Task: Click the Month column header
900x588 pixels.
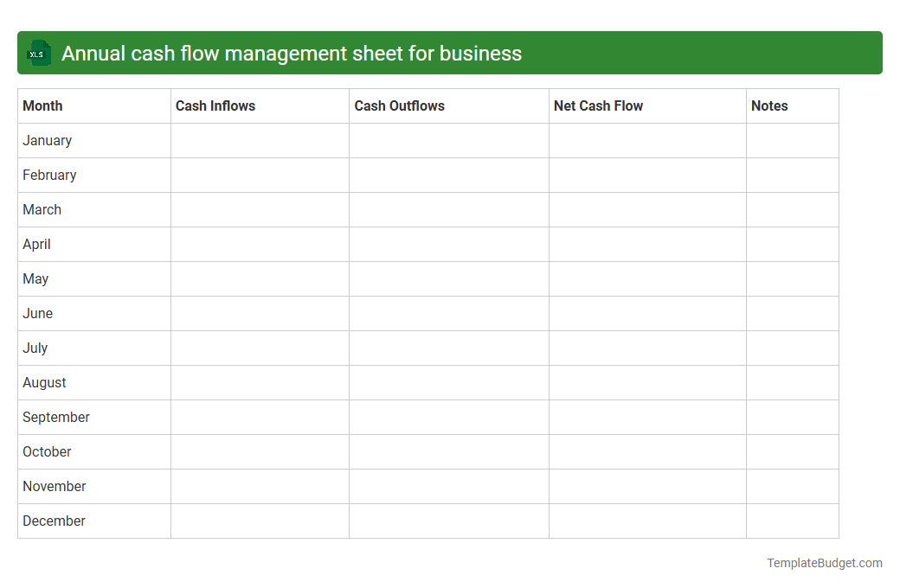Action: [x=42, y=105]
